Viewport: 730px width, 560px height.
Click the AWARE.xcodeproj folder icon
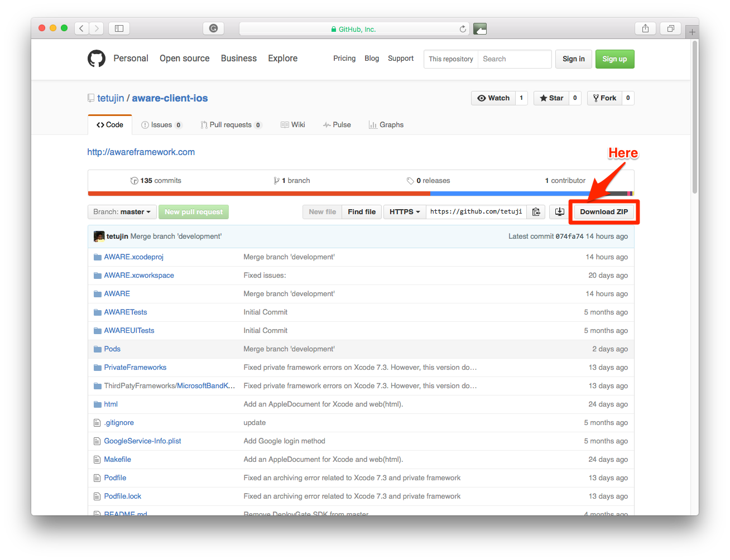(x=98, y=257)
